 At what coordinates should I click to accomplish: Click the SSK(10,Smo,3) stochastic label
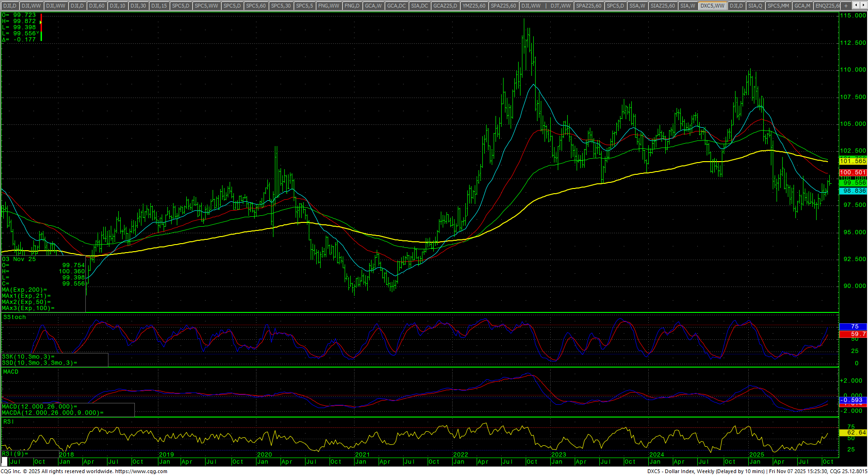[x=28, y=357]
